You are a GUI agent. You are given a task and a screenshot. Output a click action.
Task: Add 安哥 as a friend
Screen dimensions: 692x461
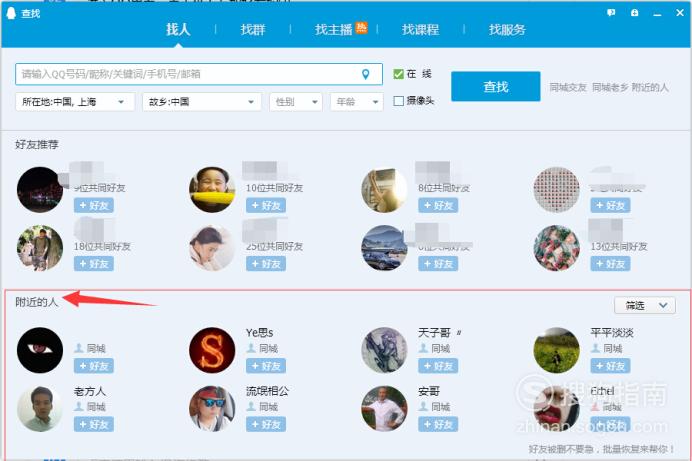(438, 424)
